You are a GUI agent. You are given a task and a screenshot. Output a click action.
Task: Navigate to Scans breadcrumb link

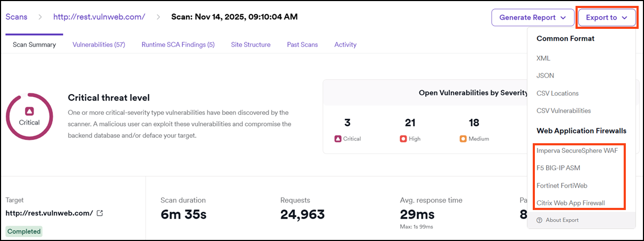pyautogui.click(x=18, y=17)
